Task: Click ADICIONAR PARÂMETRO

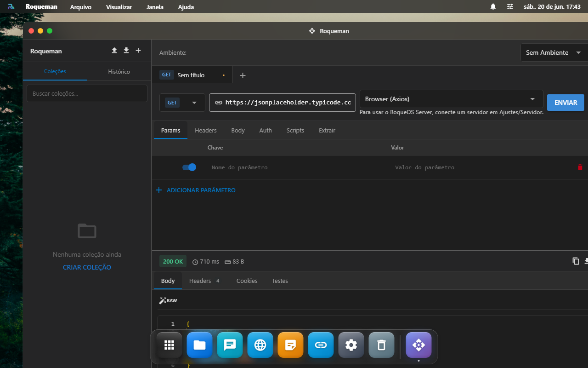Action: click(196, 190)
